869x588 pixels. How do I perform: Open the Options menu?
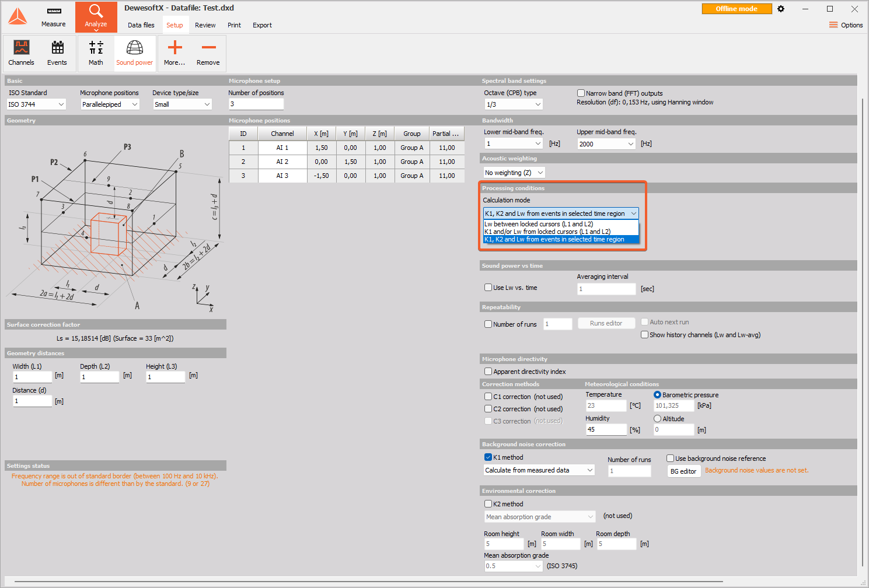pyautogui.click(x=846, y=25)
